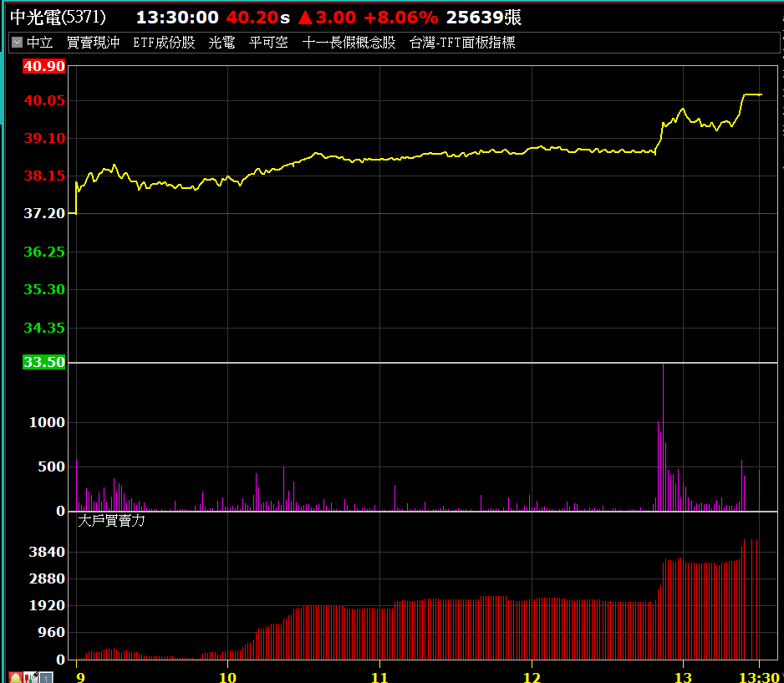Viewport: 784px width, 683px height.
Task: Click the 平可空 tag
Action: 268,43
